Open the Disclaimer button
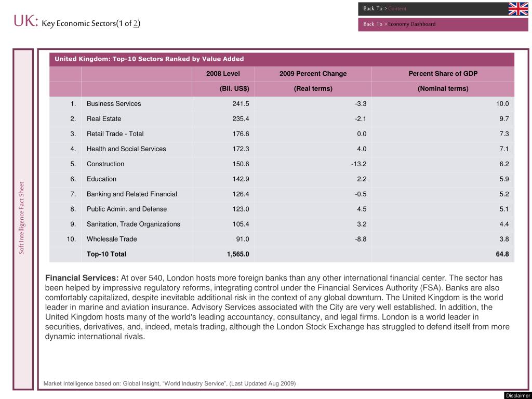This screenshot has height=399, width=532. (517, 395)
